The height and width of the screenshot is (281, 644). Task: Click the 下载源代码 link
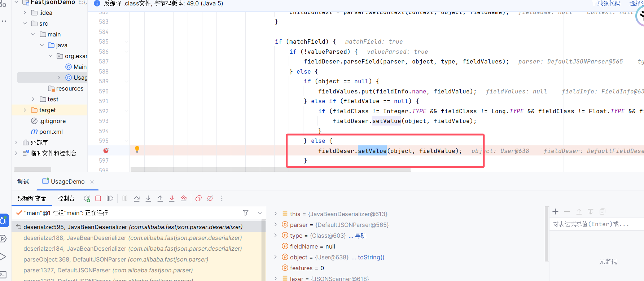pyautogui.click(x=606, y=3)
